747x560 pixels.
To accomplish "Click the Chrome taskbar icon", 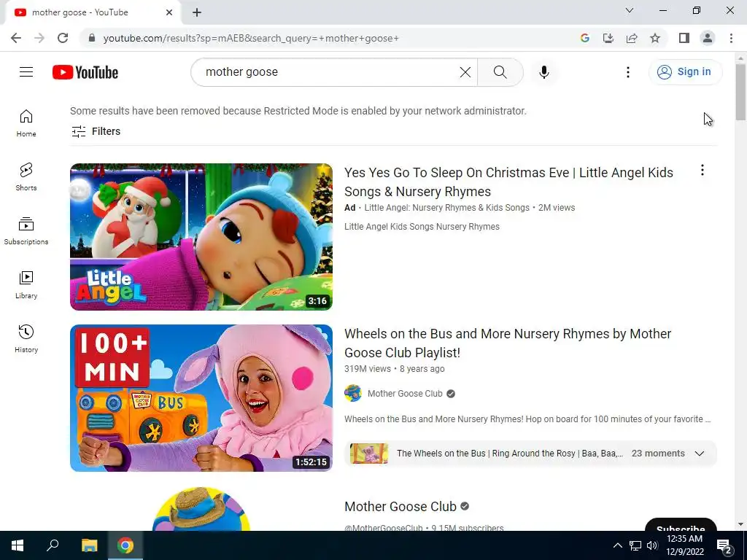I will pyautogui.click(x=125, y=545).
